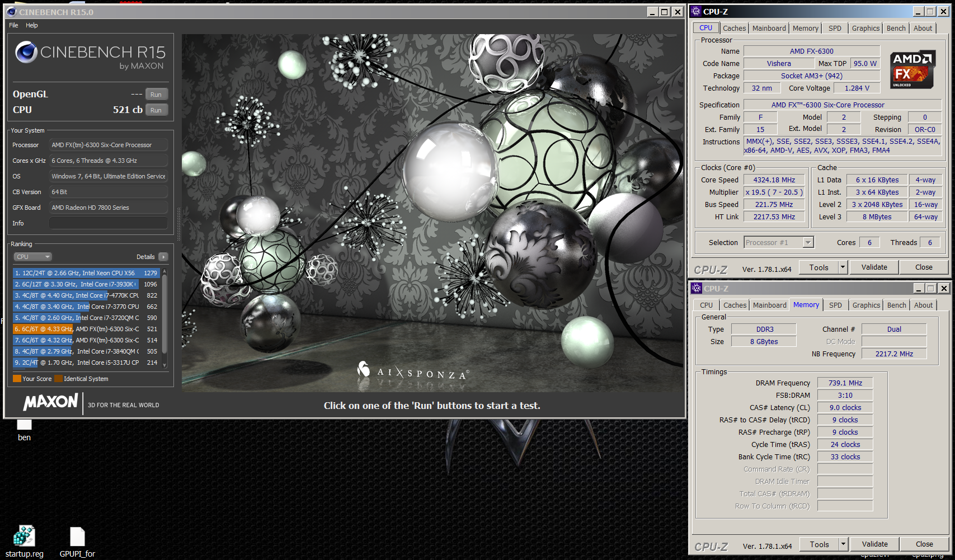Click the Core Speed value 4324.18 MHz
The height and width of the screenshot is (560, 955).
[x=774, y=180]
